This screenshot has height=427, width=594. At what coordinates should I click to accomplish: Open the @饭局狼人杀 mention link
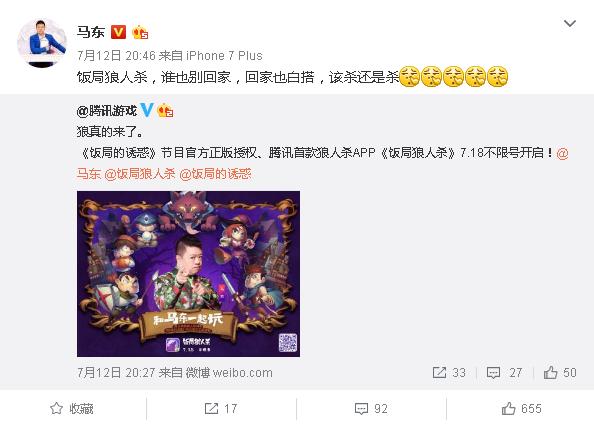tap(140, 174)
